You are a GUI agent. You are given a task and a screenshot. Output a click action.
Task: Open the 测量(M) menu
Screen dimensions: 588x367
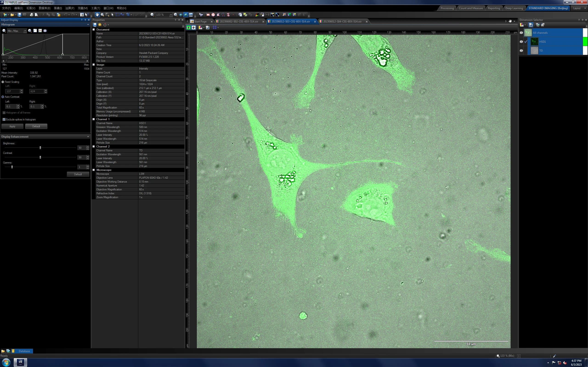coord(83,8)
